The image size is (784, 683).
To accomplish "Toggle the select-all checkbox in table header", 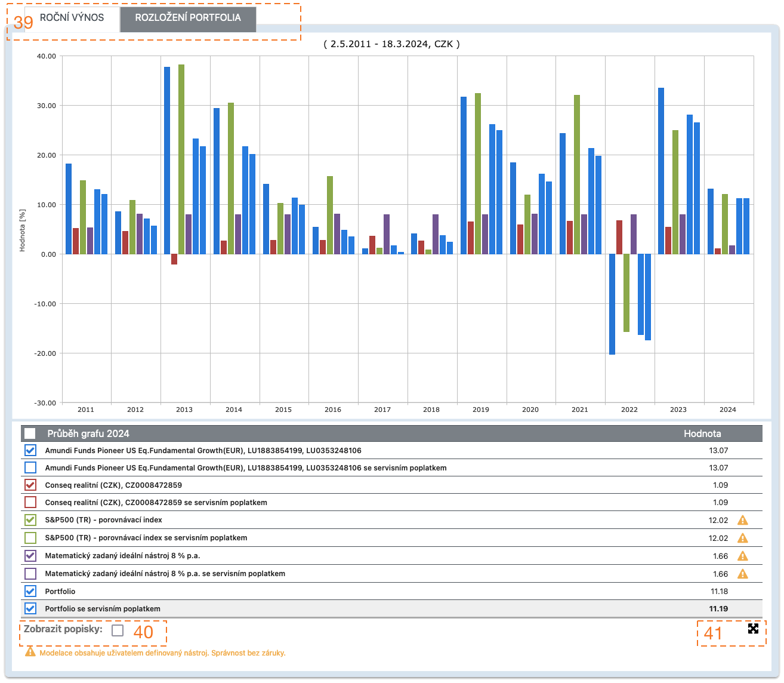I will (x=30, y=433).
